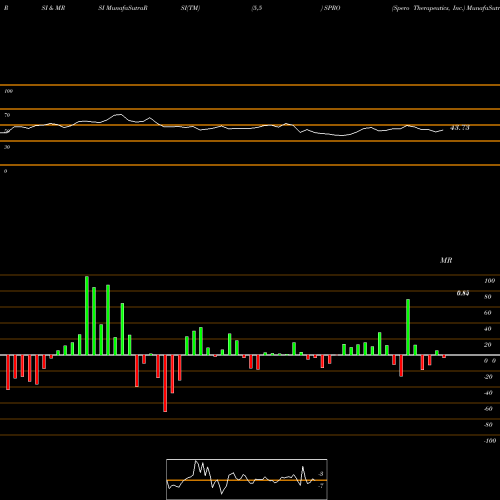Click the deepest red MR bar

click(x=165, y=383)
